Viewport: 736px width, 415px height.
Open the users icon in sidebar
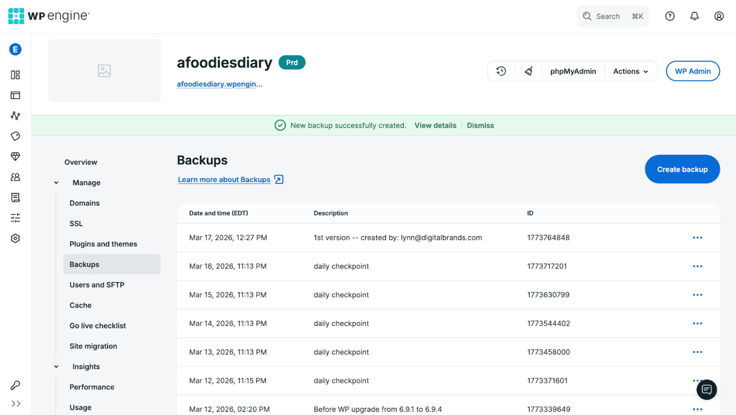(x=15, y=177)
